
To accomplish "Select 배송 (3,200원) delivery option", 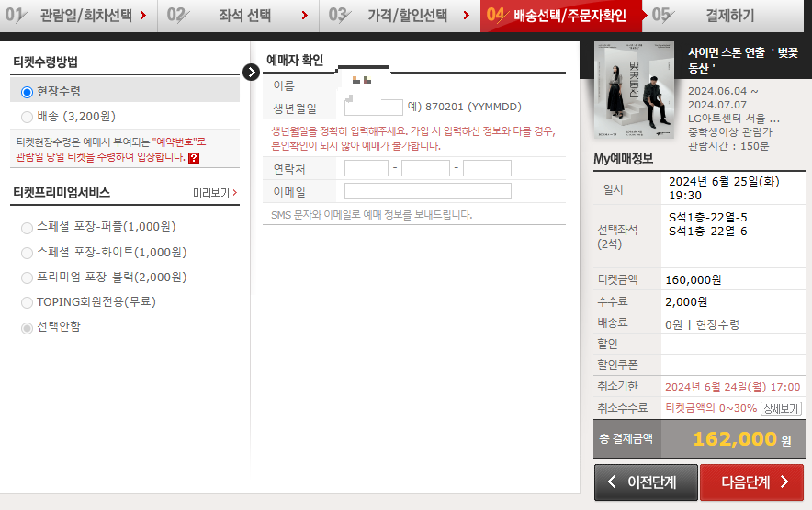I will point(27,117).
